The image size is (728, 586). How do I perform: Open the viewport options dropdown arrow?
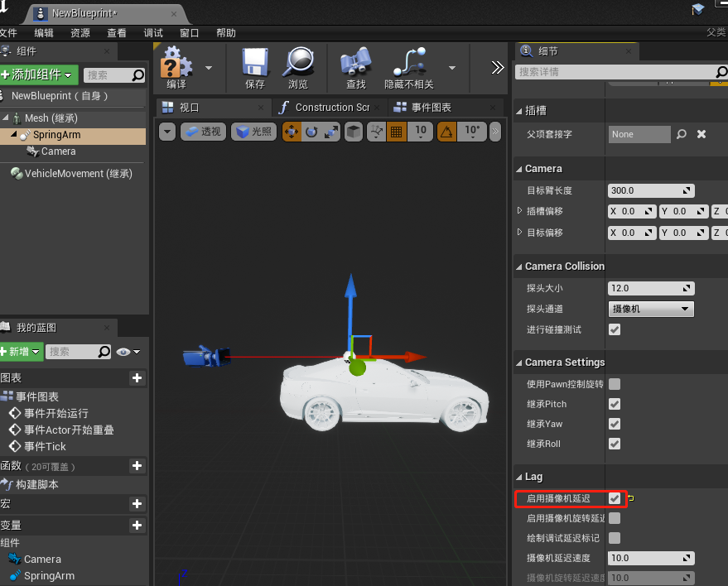point(167,132)
